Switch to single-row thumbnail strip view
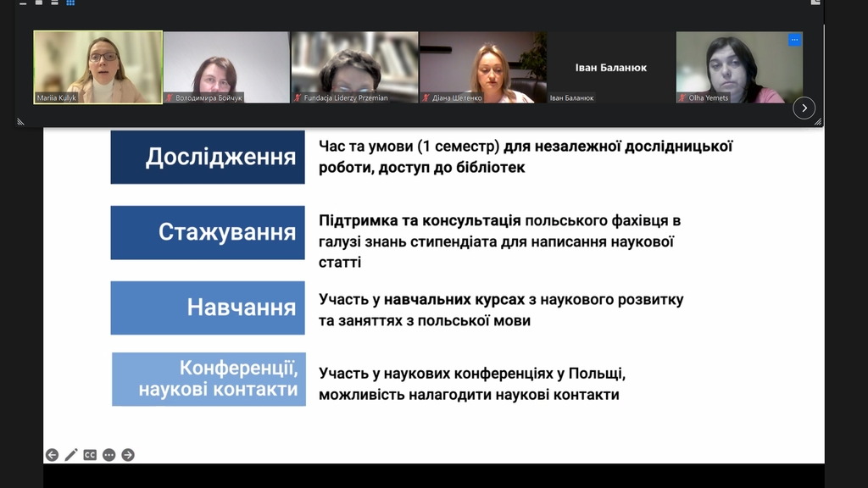868x488 pixels. pyautogui.click(x=39, y=3)
